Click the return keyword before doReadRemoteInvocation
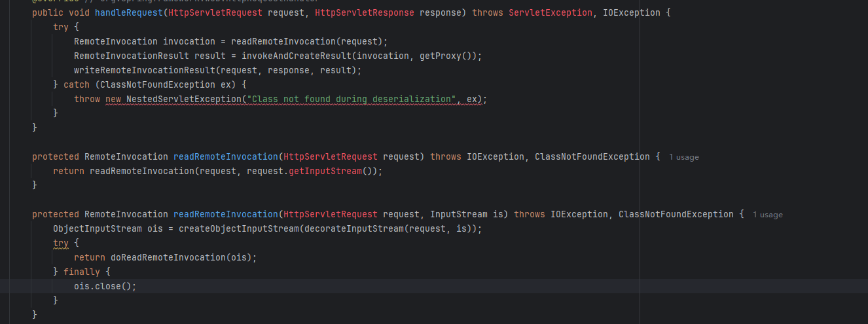This screenshot has height=324, width=868. [90, 257]
